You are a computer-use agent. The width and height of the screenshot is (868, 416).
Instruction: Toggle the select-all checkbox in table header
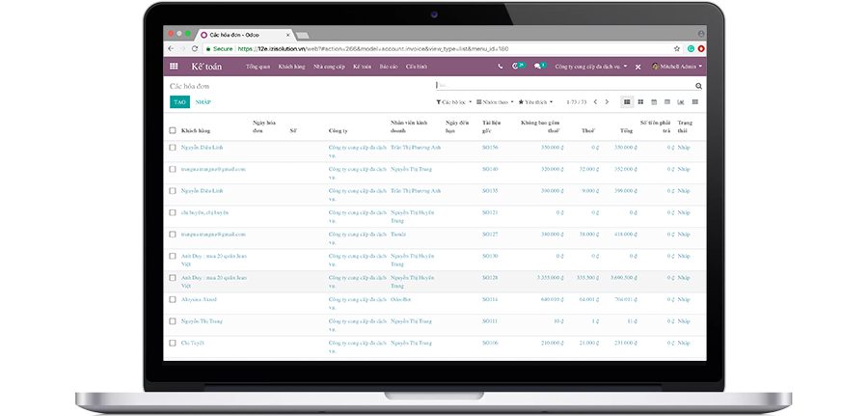pyautogui.click(x=173, y=129)
